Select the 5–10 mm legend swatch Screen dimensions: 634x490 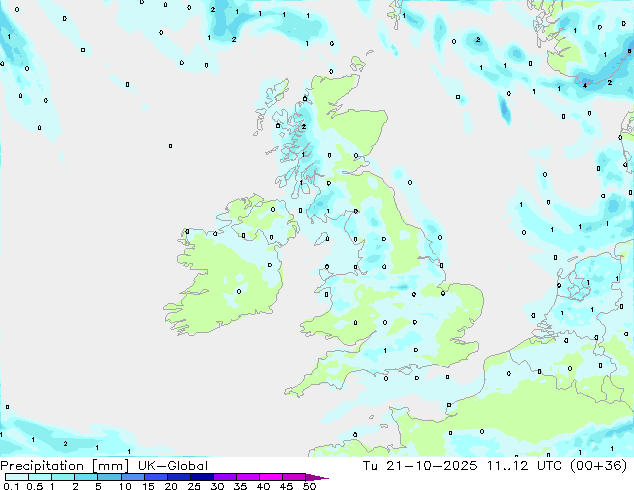point(109,477)
